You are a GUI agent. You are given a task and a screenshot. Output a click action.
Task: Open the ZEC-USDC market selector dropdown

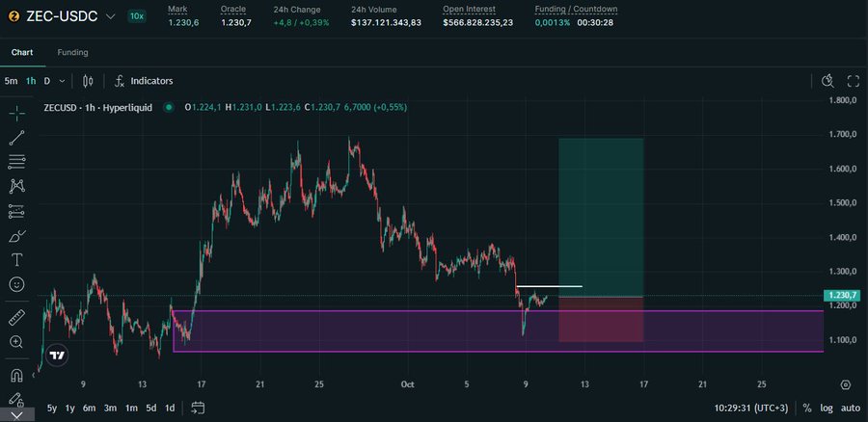tap(62, 16)
